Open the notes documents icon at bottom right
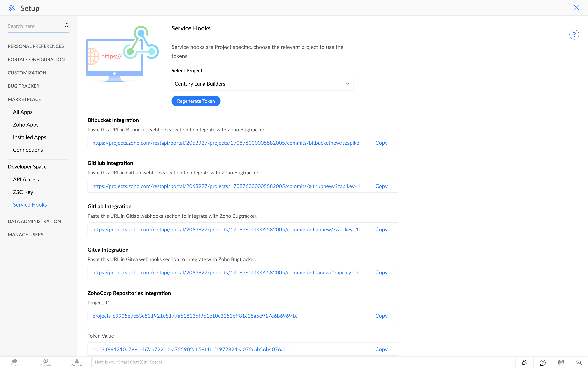Viewport: 588px width, 367px height. [561, 362]
